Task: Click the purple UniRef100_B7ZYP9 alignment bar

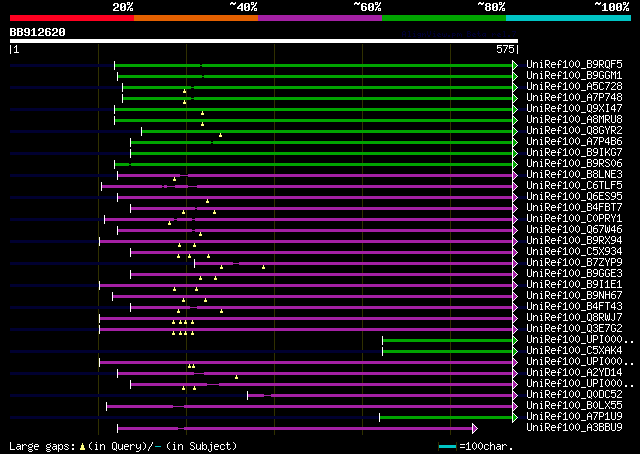Action: 353,264
